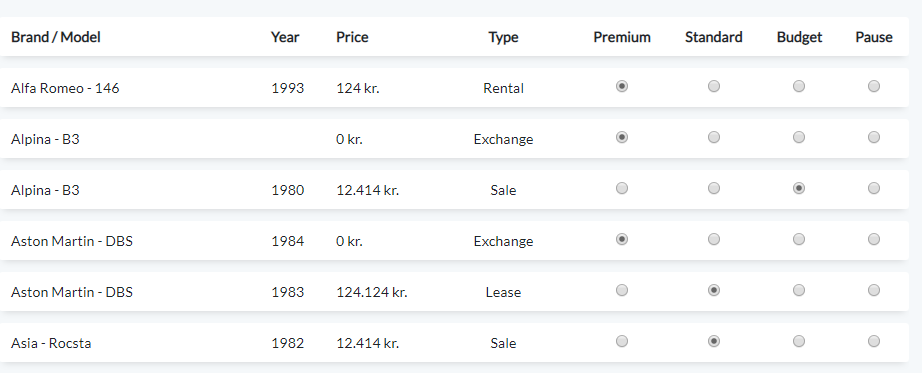Screen dimensions: 922x373
Task: Open the Asia - Rocsta row
Action: click(454, 342)
